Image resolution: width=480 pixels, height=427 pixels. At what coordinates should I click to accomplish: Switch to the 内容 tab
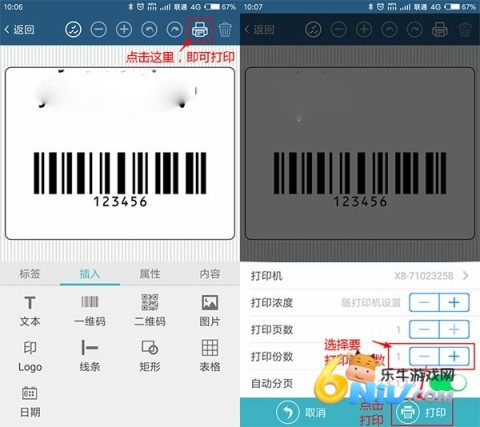coord(210,274)
